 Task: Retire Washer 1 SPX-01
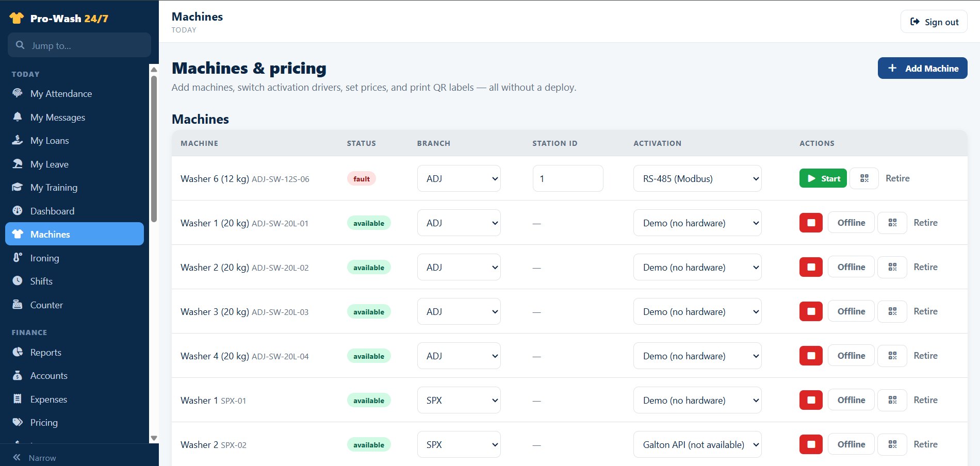(925, 400)
